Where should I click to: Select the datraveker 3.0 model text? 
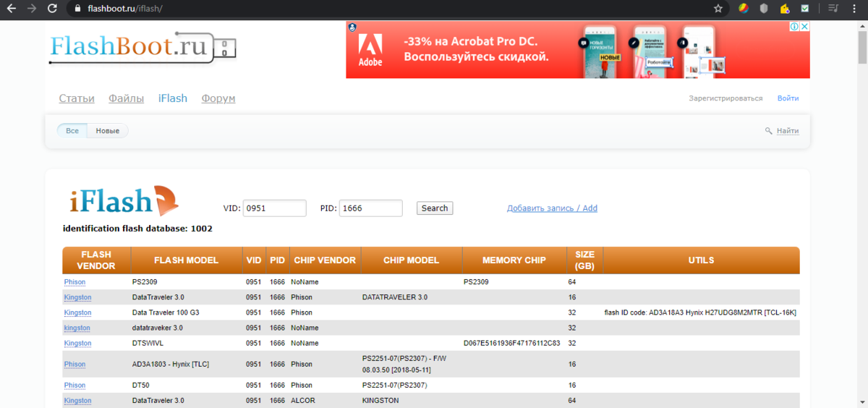pyautogui.click(x=158, y=328)
